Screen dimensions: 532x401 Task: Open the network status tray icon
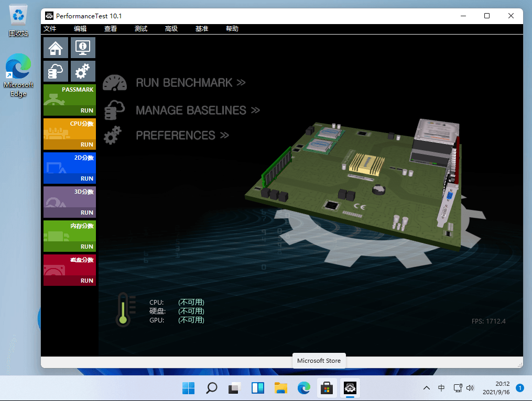click(458, 388)
